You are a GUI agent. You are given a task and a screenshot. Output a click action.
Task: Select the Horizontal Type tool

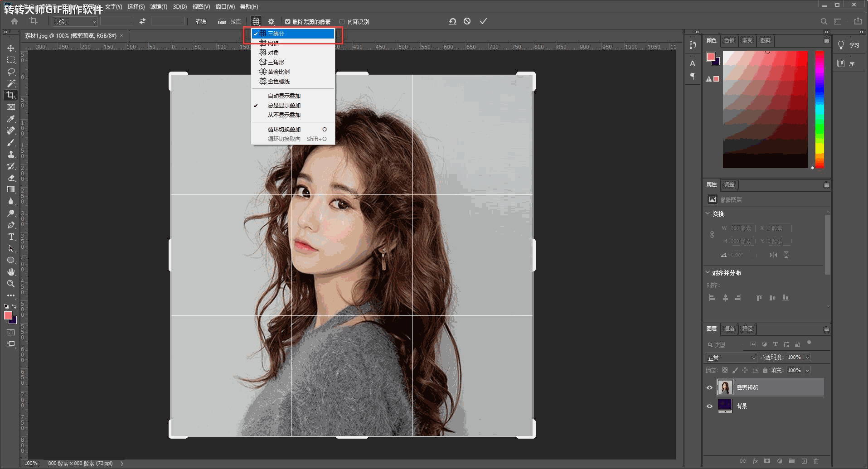click(11, 237)
